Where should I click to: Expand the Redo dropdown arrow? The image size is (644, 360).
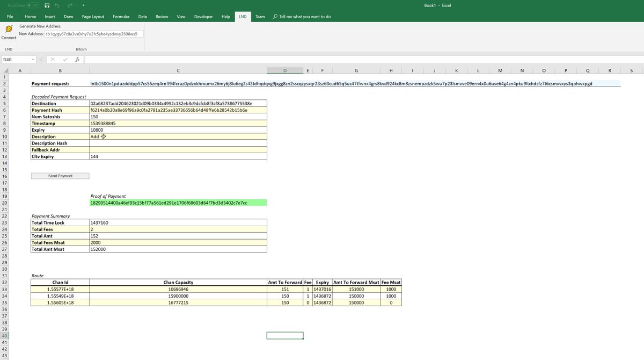coord(76,5)
